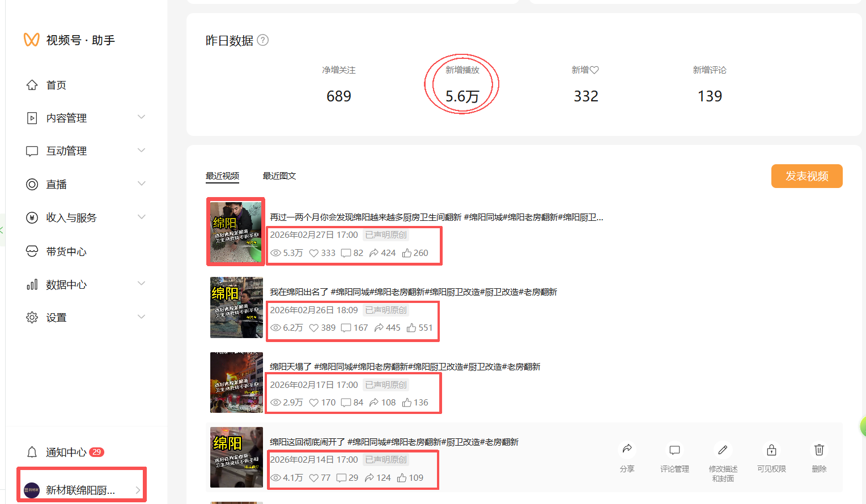Expand the 数据中心 menu chevron

click(142, 283)
